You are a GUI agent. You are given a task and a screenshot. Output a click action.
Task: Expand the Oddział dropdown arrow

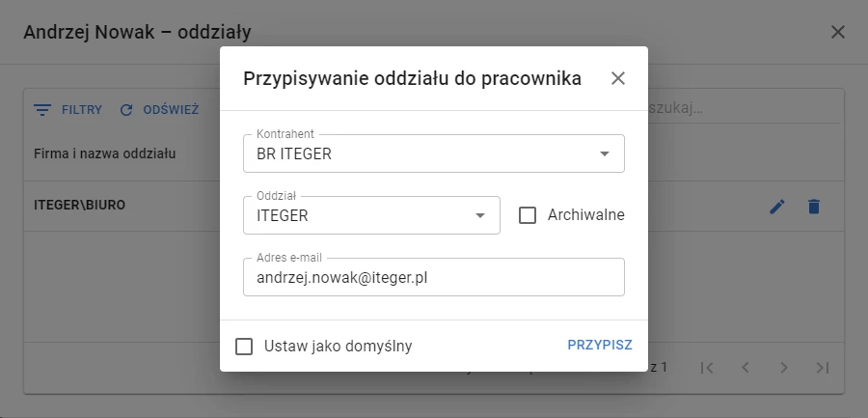[480, 215]
